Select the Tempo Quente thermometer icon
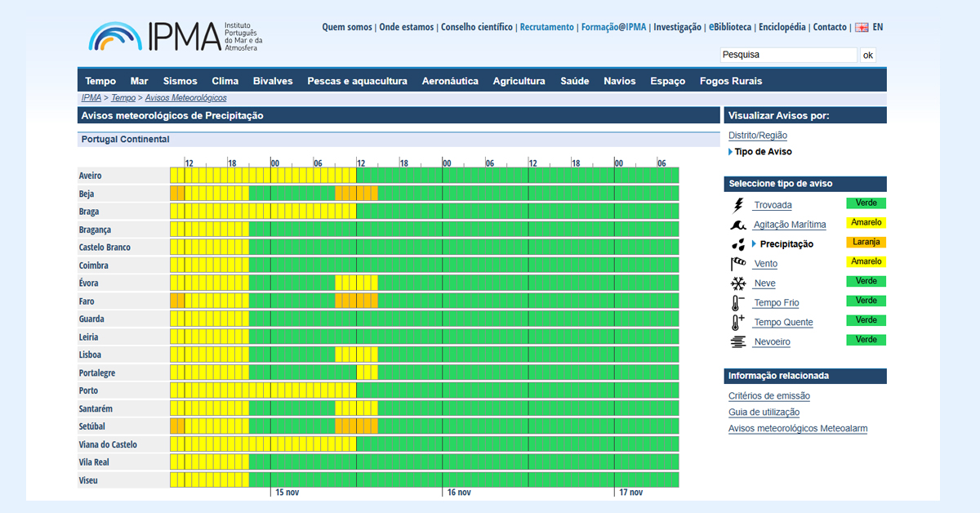 [738, 323]
